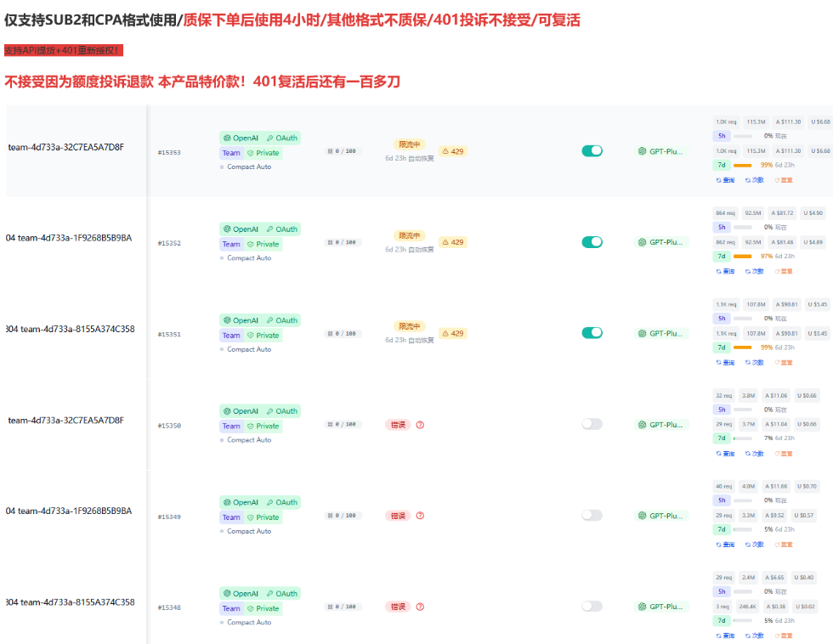The image size is (833, 644).
Task: Click the ID text #15353
Action: [x=169, y=152]
